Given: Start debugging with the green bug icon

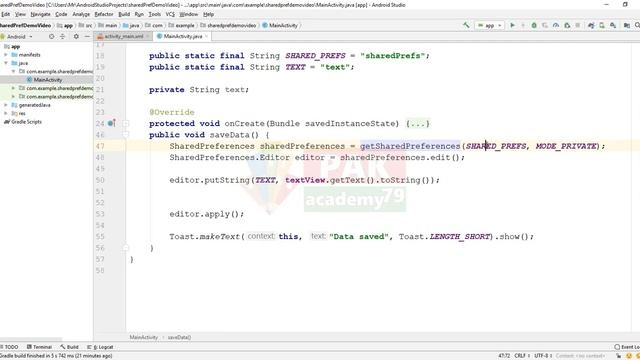Looking at the screenshot, I should 534,25.
